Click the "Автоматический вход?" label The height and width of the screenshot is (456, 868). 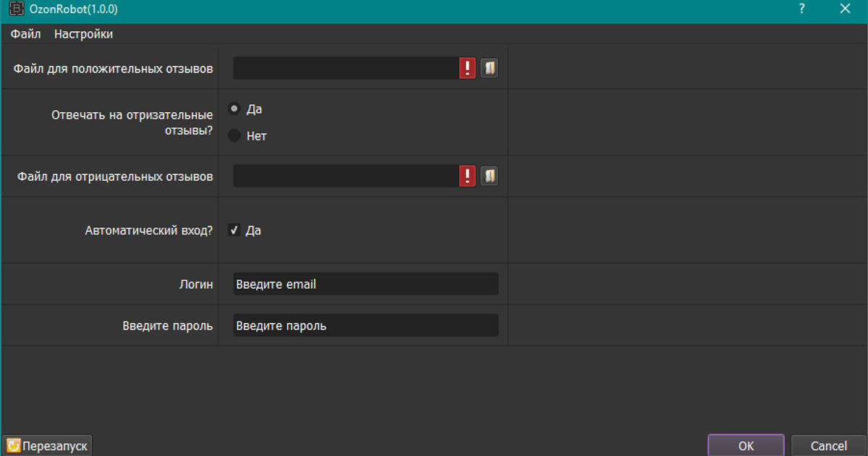click(x=149, y=231)
